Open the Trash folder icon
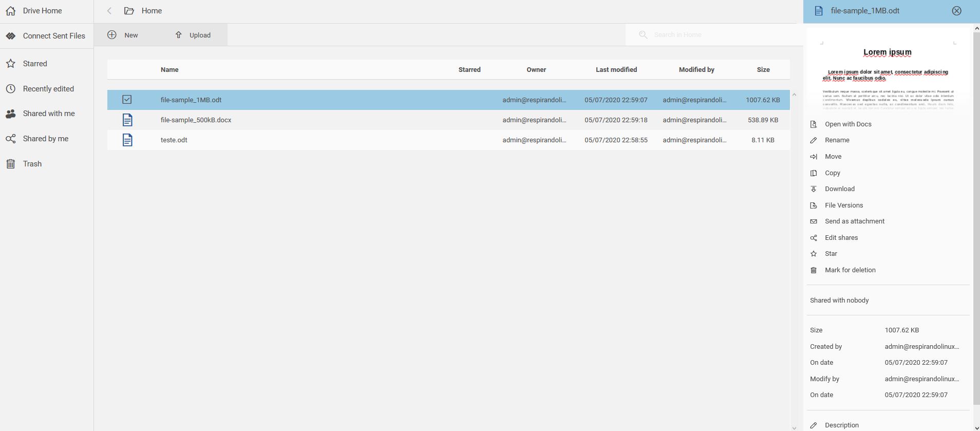The width and height of the screenshot is (980, 431). coord(11,164)
